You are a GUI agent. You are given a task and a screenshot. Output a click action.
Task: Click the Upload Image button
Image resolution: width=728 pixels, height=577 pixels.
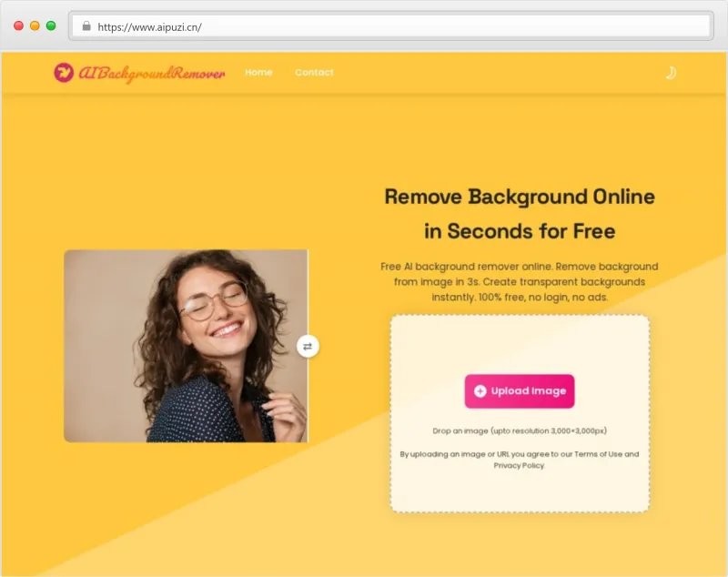click(520, 391)
